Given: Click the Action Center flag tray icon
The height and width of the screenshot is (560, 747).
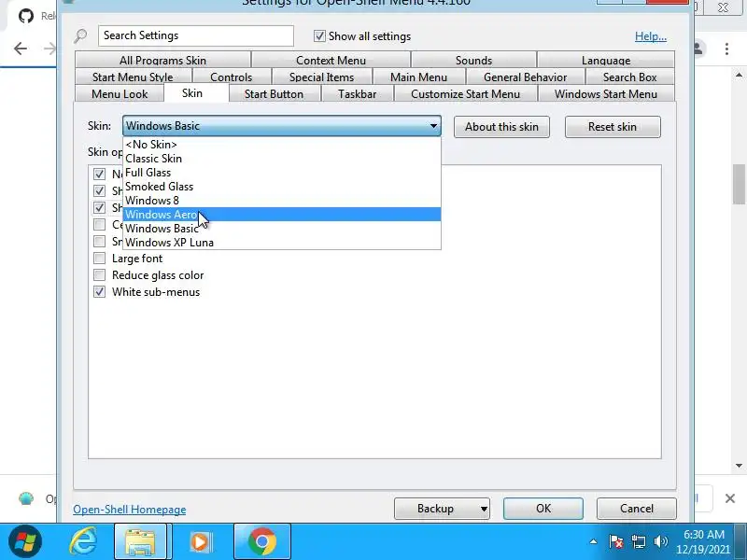Looking at the screenshot, I should point(616,541).
